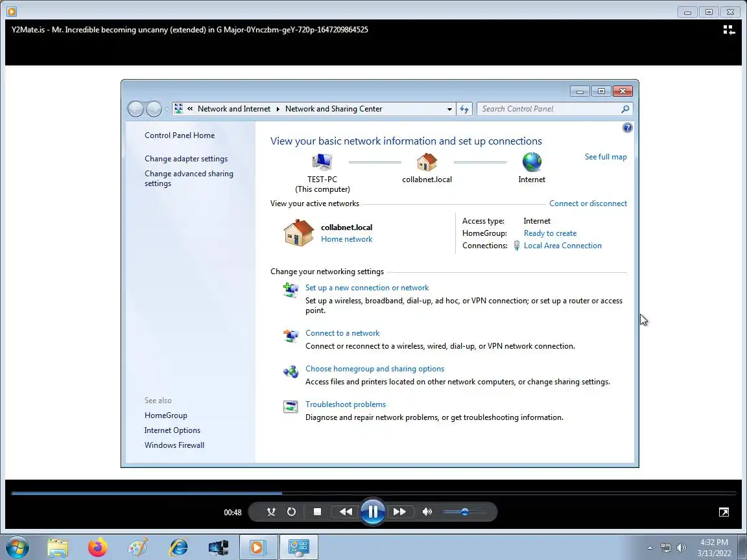The height and width of the screenshot is (560, 747).
Task: Open Windows Firewall under See also
Action: [174, 445]
